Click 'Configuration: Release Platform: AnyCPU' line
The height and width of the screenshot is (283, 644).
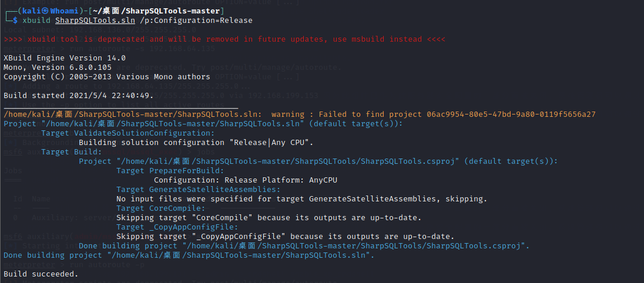[246, 180]
